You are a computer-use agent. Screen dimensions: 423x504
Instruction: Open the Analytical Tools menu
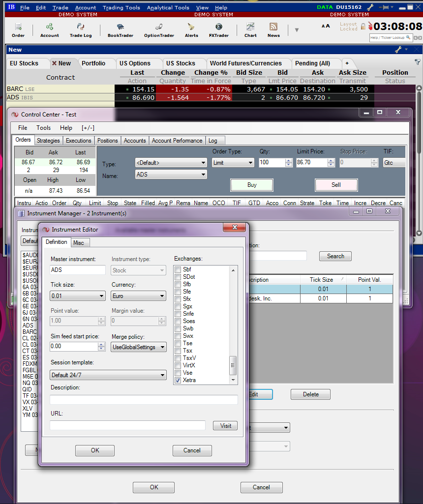click(168, 7)
